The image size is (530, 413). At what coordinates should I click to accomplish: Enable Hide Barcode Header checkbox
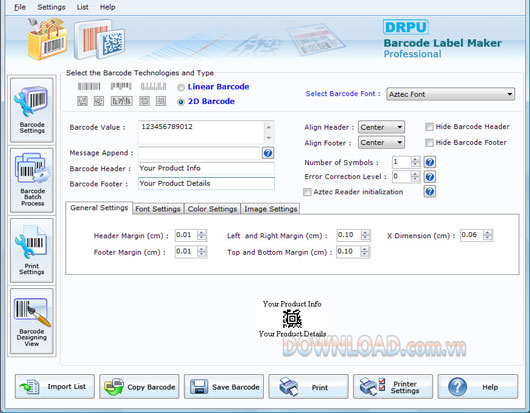[x=429, y=127]
